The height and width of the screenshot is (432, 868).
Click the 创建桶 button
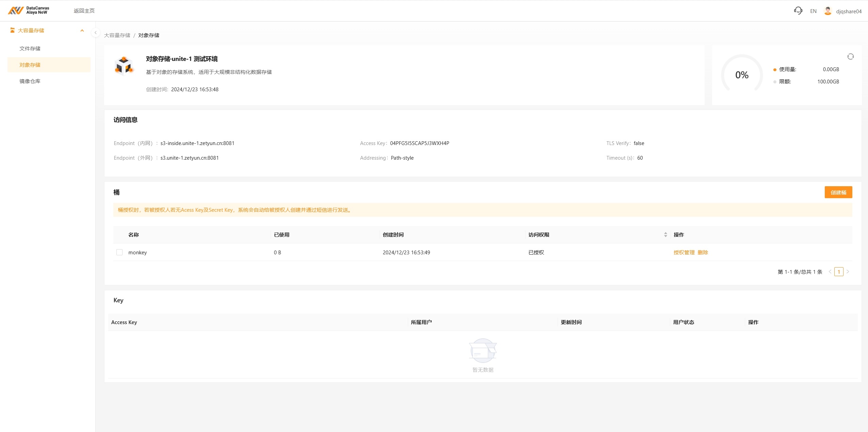(x=838, y=192)
